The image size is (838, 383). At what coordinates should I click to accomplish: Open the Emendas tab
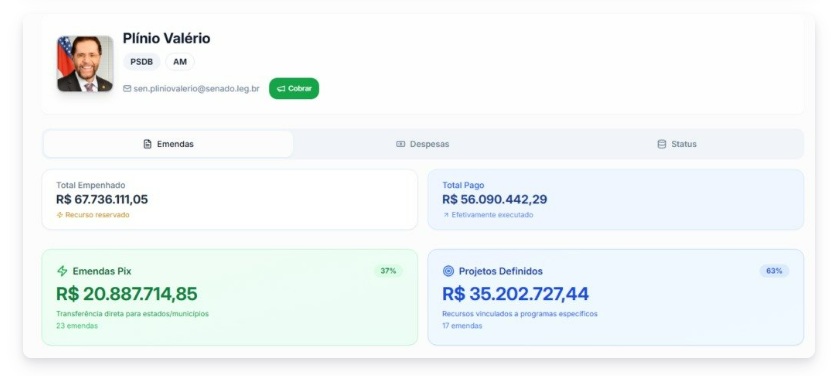tap(168, 144)
